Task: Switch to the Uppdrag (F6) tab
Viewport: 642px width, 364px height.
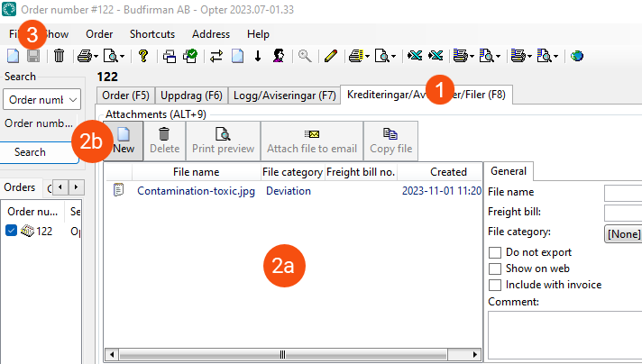Action: click(191, 95)
